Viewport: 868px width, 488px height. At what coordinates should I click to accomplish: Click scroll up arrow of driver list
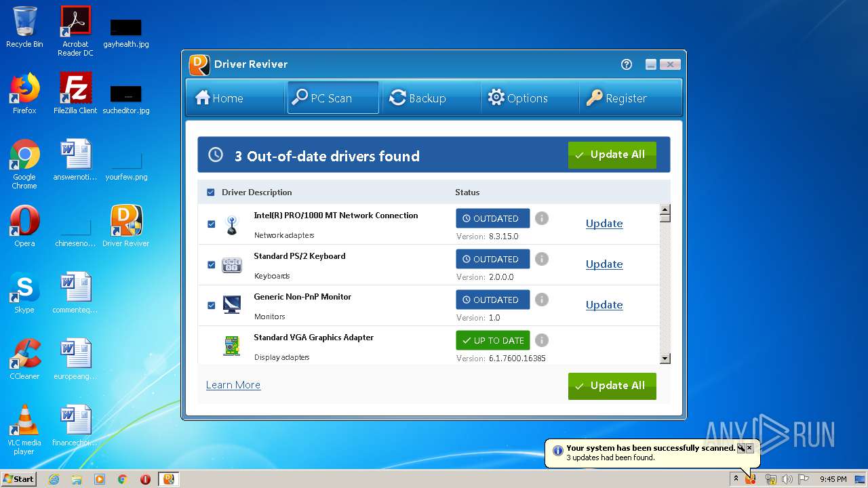665,209
